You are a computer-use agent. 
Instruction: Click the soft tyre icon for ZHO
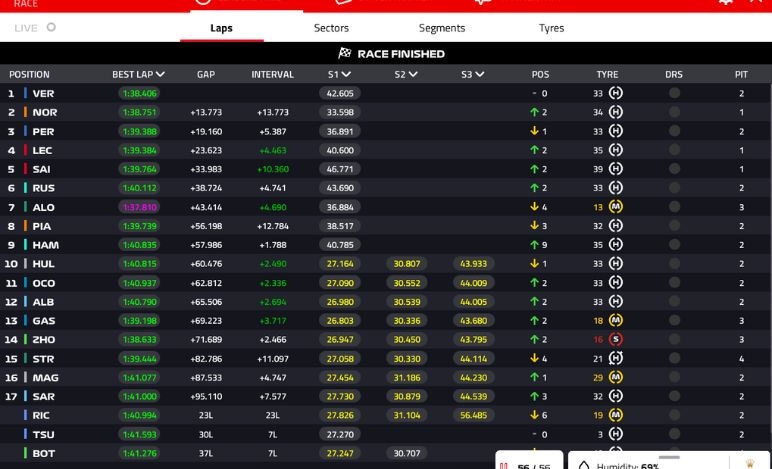point(615,340)
